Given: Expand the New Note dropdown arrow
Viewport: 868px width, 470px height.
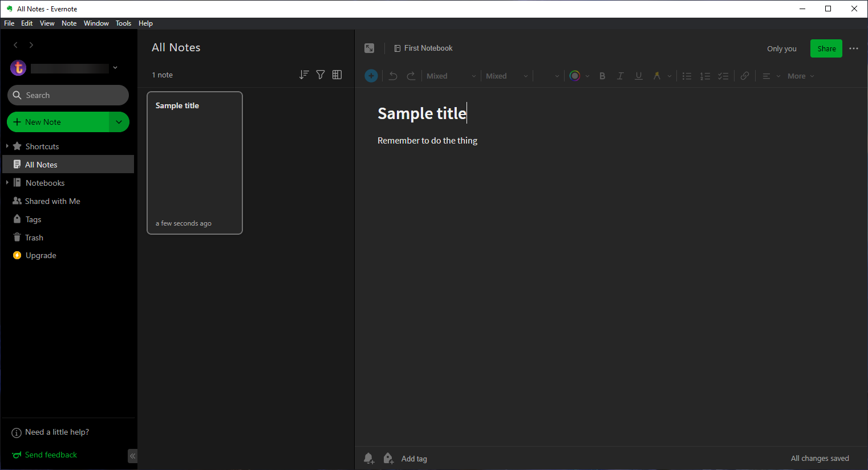Looking at the screenshot, I should point(119,122).
